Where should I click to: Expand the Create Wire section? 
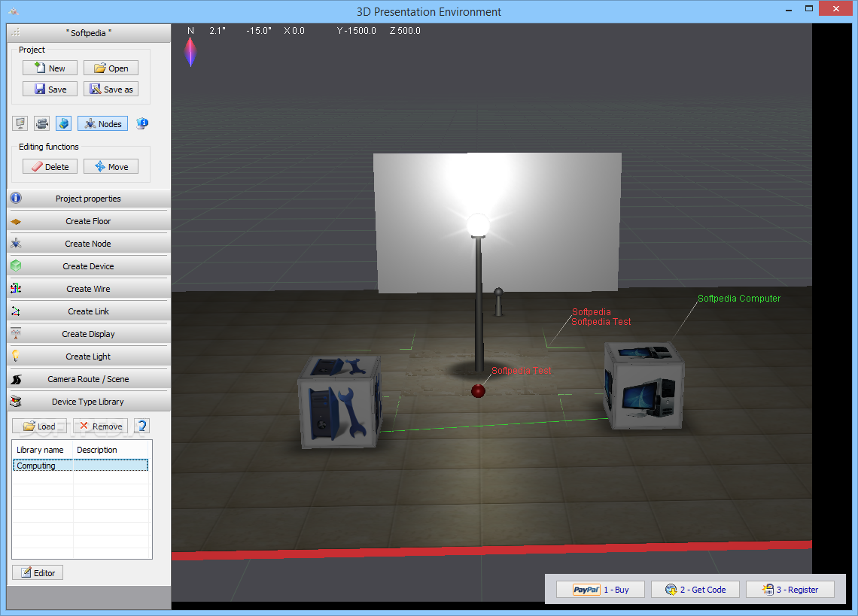(89, 288)
